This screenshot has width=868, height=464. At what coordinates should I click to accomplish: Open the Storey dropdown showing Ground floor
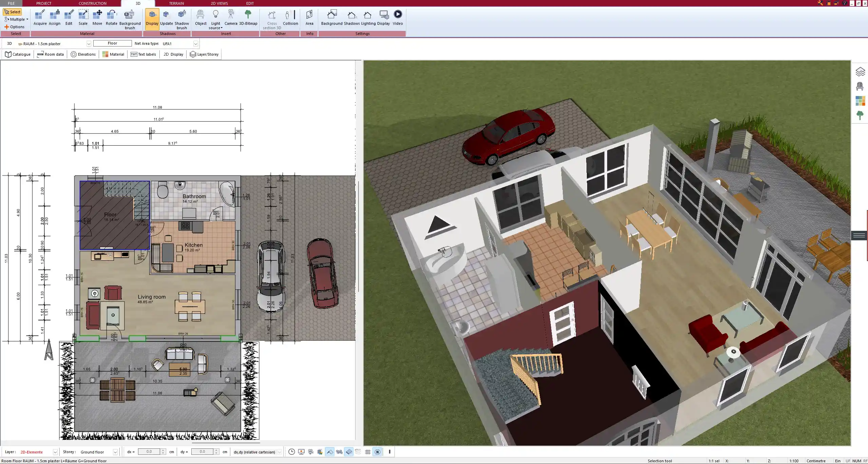pyautogui.click(x=115, y=452)
